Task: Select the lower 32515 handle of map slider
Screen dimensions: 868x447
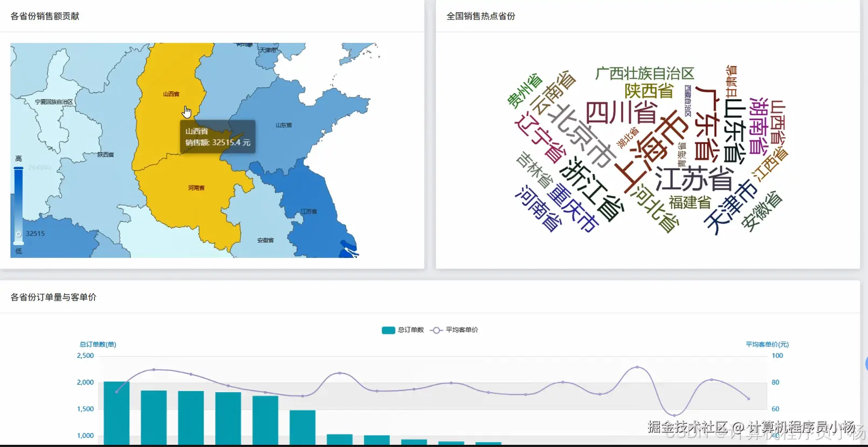Action: click(x=18, y=234)
